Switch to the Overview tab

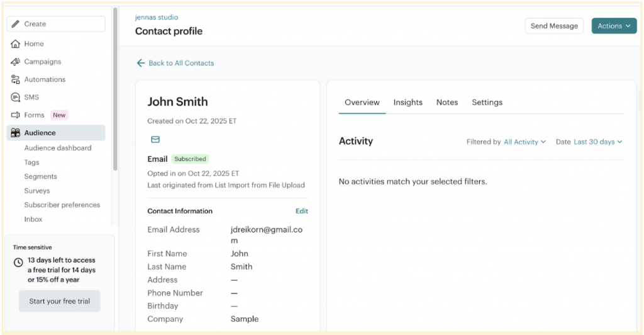pyautogui.click(x=362, y=103)
